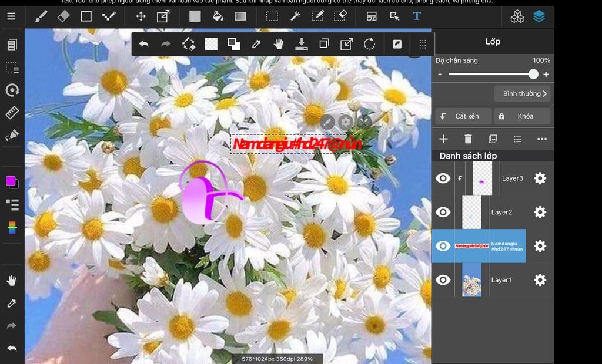This screenshot has width=602, height=364.
Task: Click the rotate snap icon in sidebar
Action: click(x=12, y=90)
